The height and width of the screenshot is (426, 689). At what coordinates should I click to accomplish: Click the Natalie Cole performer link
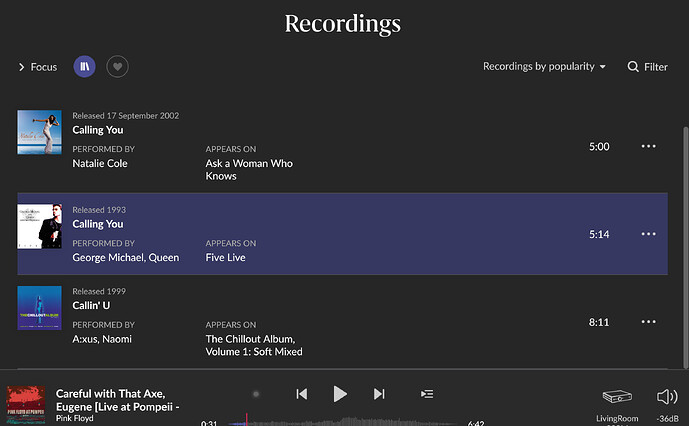[x=100, y=163]
